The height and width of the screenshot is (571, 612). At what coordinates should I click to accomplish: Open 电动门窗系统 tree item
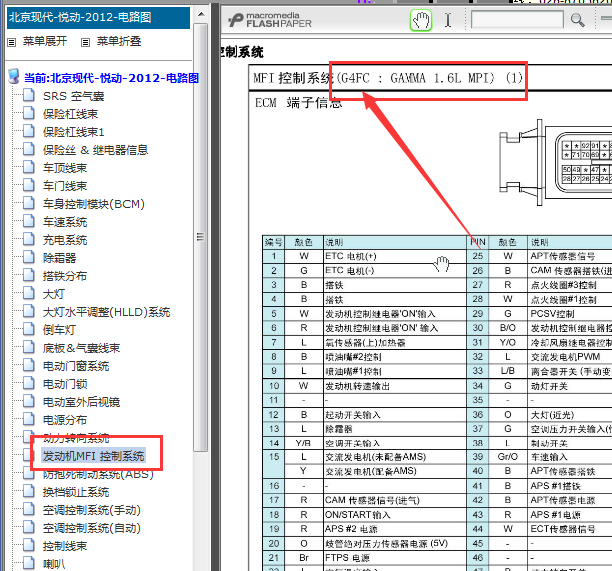pos(76,366)
